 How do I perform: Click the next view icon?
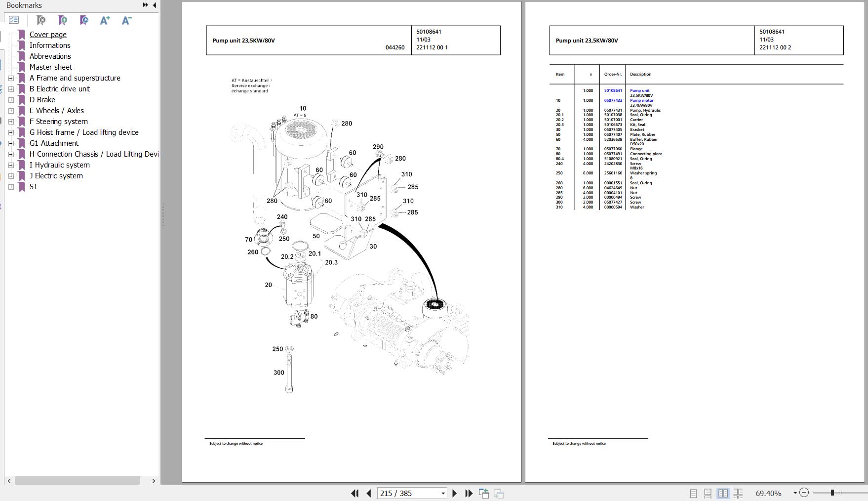click(499, 493)
